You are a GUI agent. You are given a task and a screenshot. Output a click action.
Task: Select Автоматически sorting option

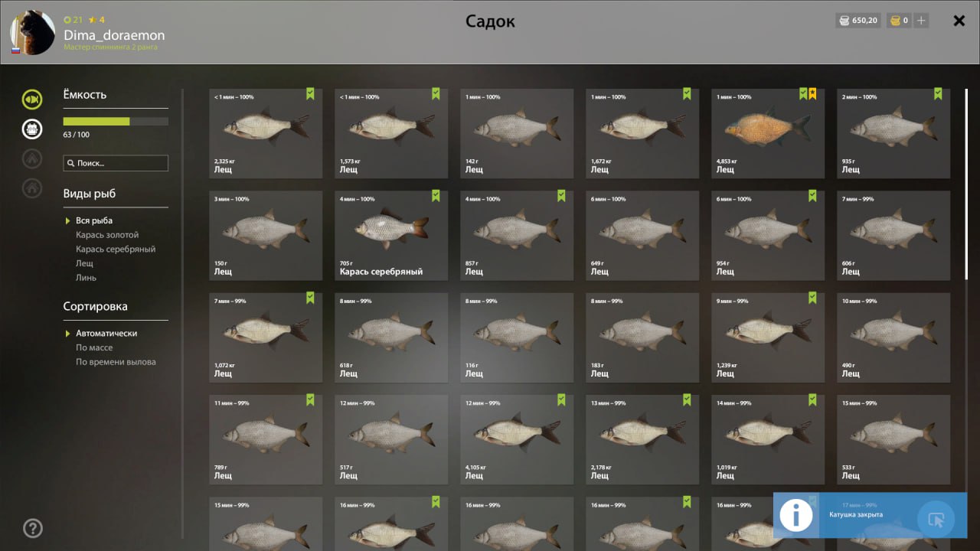coord(106,334)
